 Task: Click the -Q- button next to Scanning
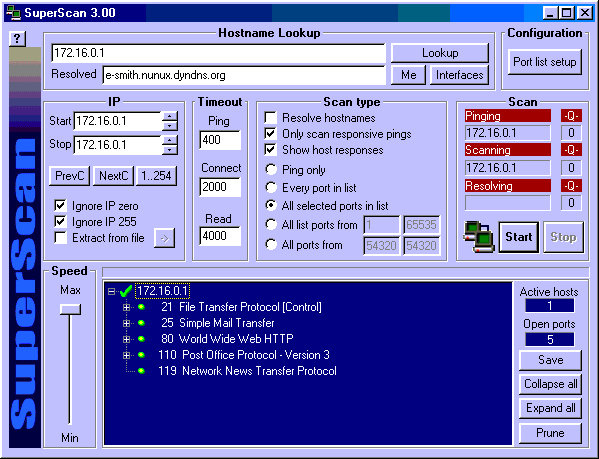[571, 150]
